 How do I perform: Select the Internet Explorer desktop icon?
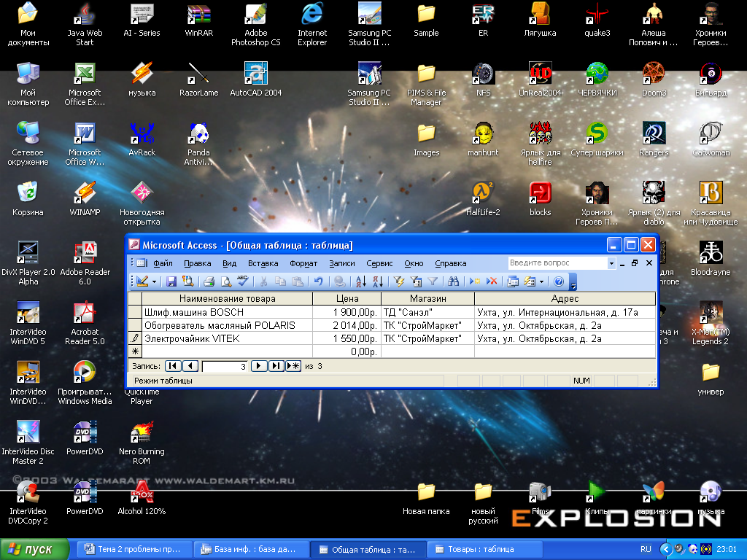(x=312, y=24)
